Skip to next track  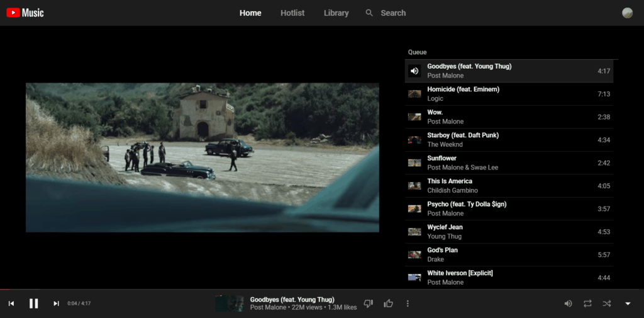pos(56,304)
